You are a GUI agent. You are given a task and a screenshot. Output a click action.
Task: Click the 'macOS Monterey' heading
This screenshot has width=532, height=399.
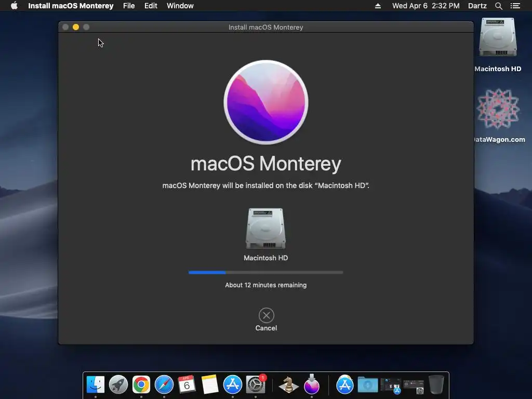265,164
